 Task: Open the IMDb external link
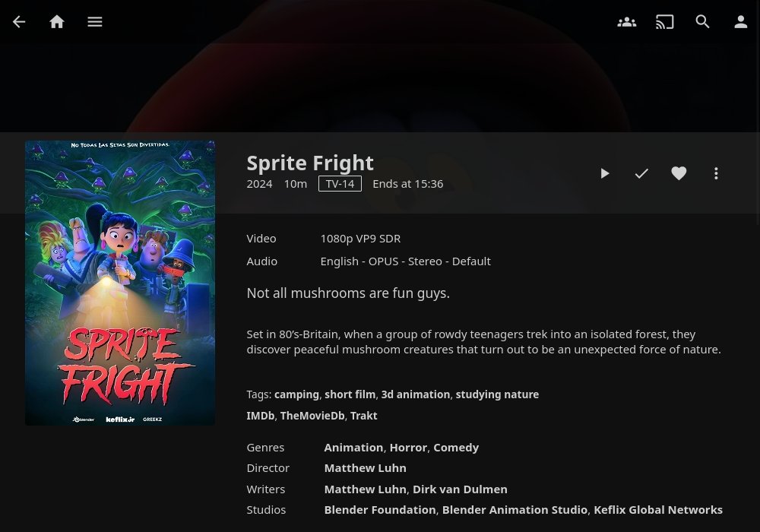click(x=261, y=416)
